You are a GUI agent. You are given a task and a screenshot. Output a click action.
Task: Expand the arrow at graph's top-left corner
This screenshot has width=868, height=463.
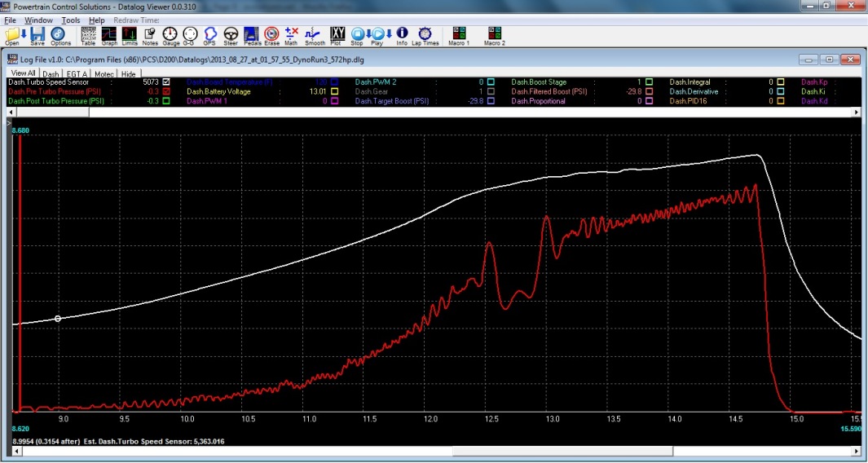(11, 123)
